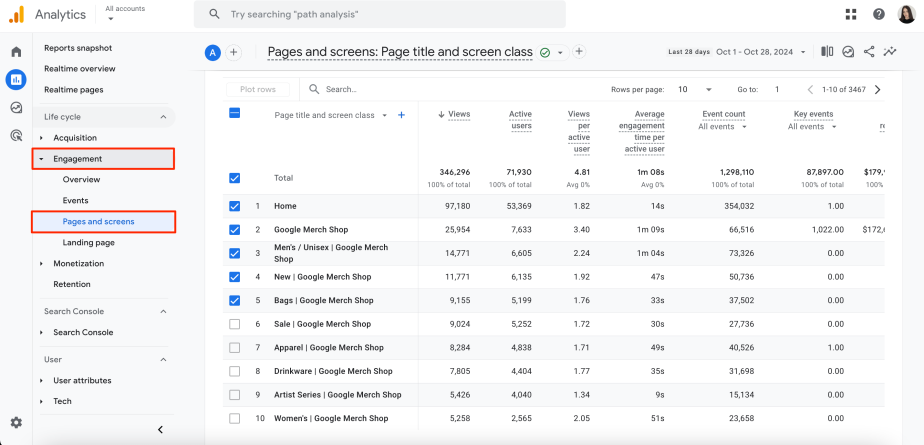Open the Google apps grid icon
The height and width of the screenshot is (445, 924).
[850, 14]
